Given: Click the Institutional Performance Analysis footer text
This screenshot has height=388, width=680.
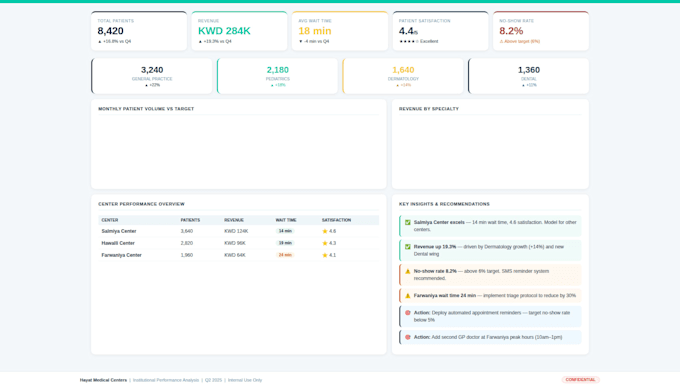Looking at the screenshot, I should click(166, 380).
